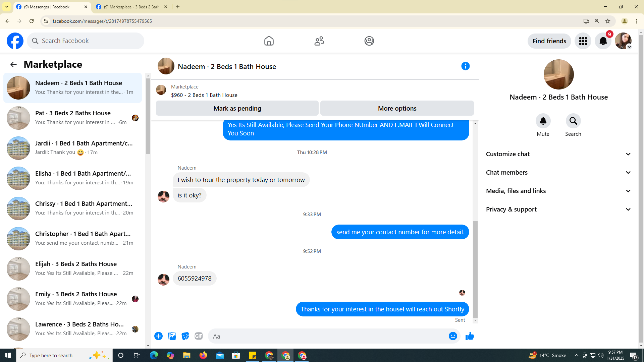This screenshot has width=644, height=362.
Task: Switch to the Marketplace 3 Beds 2 Bath tab
Action: pos(131,7)
